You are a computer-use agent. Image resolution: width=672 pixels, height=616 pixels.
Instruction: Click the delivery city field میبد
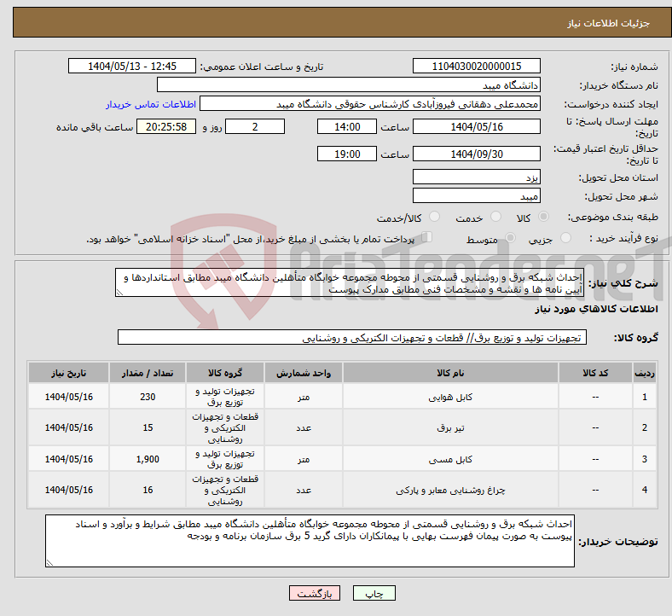[x=476, y=196]
